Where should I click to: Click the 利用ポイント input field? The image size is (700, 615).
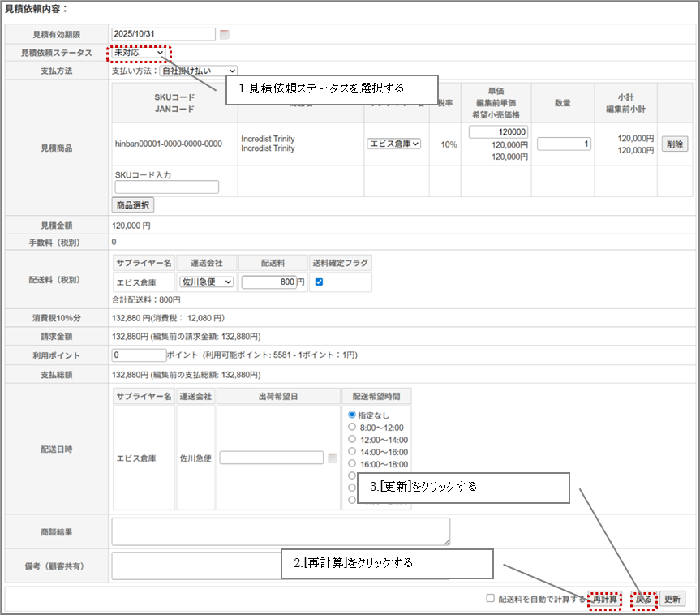point(139,355)
